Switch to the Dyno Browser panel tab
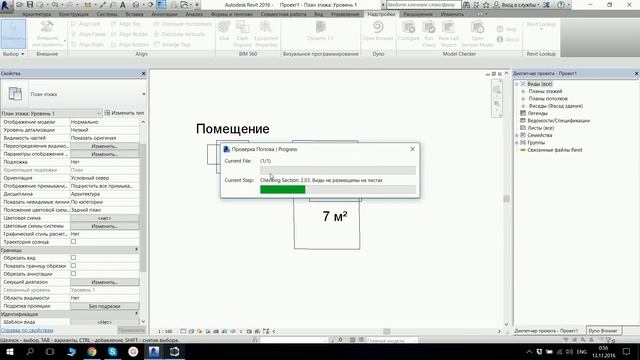Screen dimensions: 640x360 coord(603,331)
